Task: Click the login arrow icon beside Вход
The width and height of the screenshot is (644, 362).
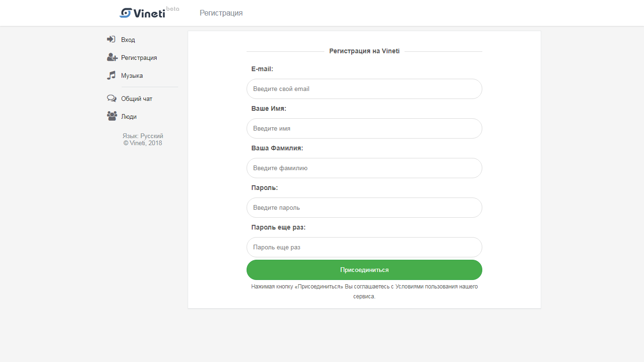Action: [111, 39]
